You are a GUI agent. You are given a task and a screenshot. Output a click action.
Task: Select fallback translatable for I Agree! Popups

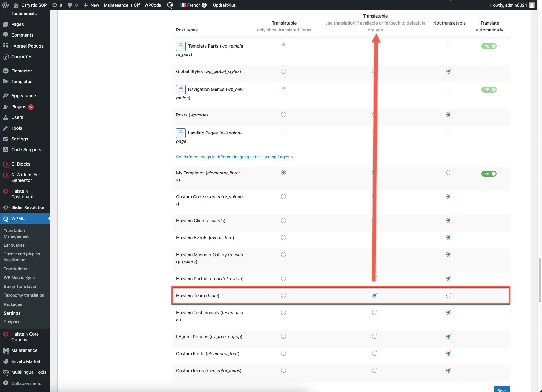click(375, 336)
